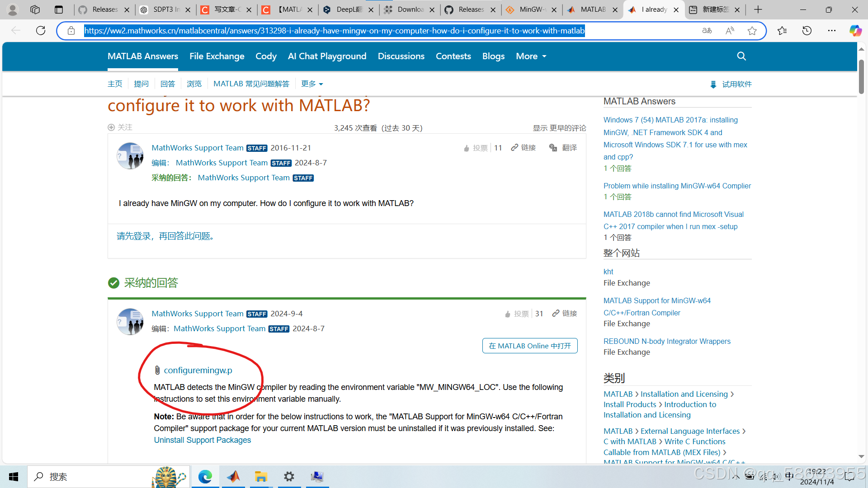Open MATLAB from the Windows taskbar

point(233,477)
